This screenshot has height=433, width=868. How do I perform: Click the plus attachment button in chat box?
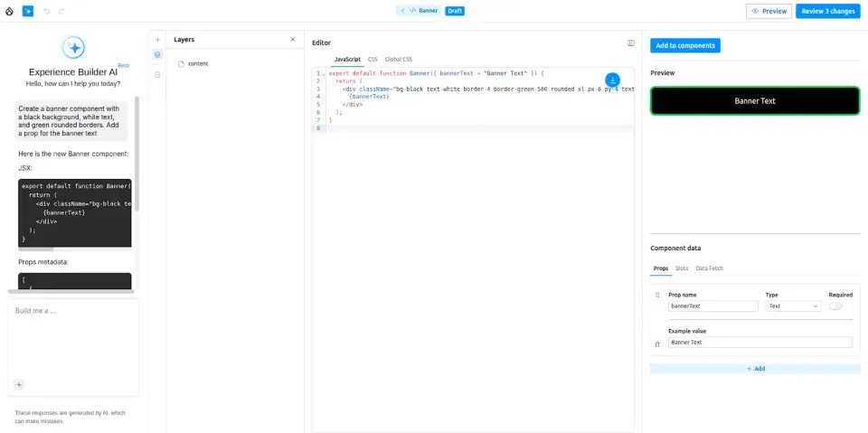19,384
